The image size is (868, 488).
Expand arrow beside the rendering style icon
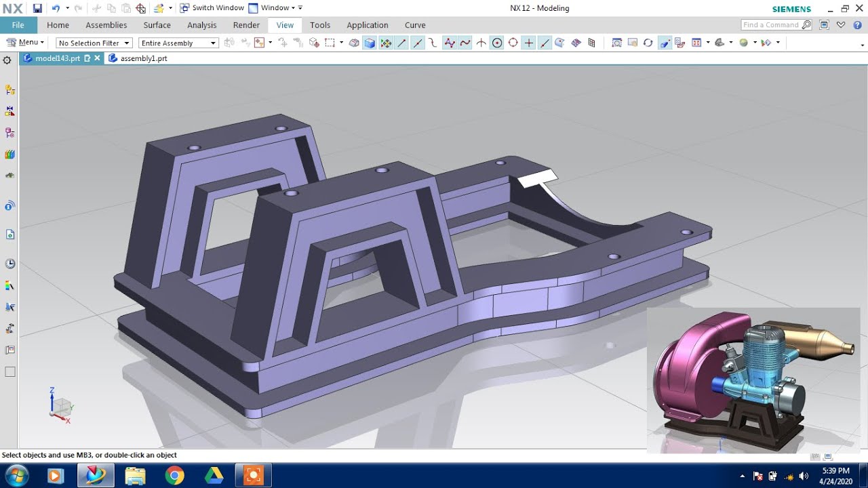[x=731, y=43]
